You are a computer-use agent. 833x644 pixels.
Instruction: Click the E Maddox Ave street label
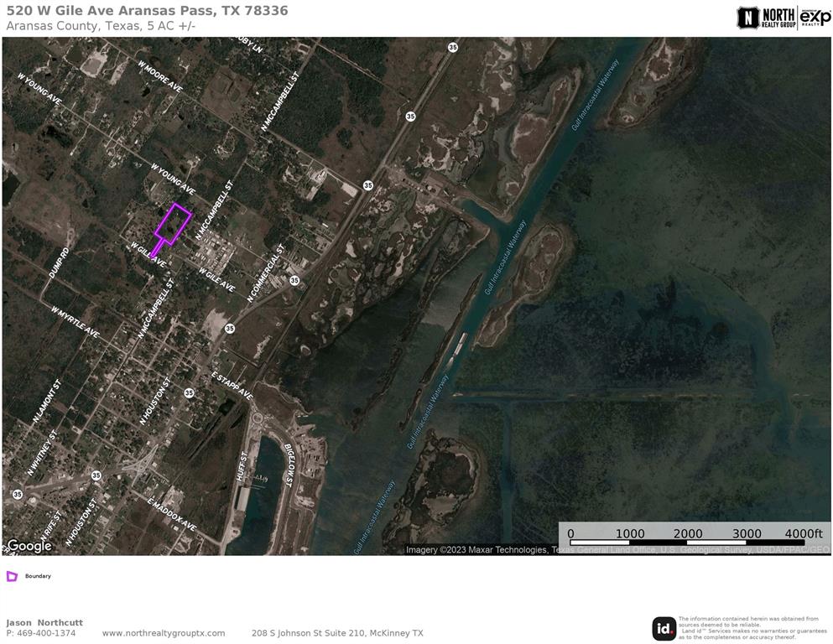(172, 514)
